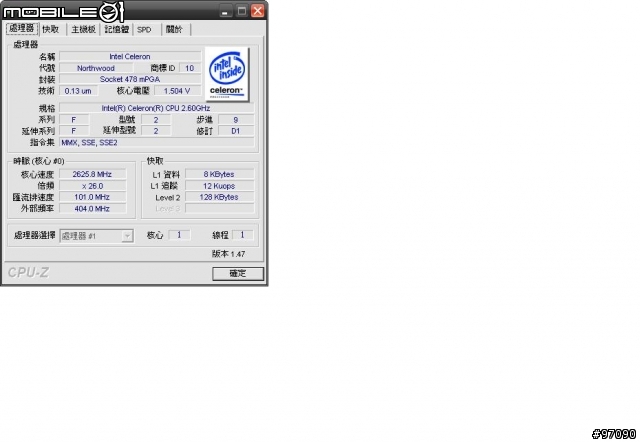Click the 確定 button

point(238,273)
